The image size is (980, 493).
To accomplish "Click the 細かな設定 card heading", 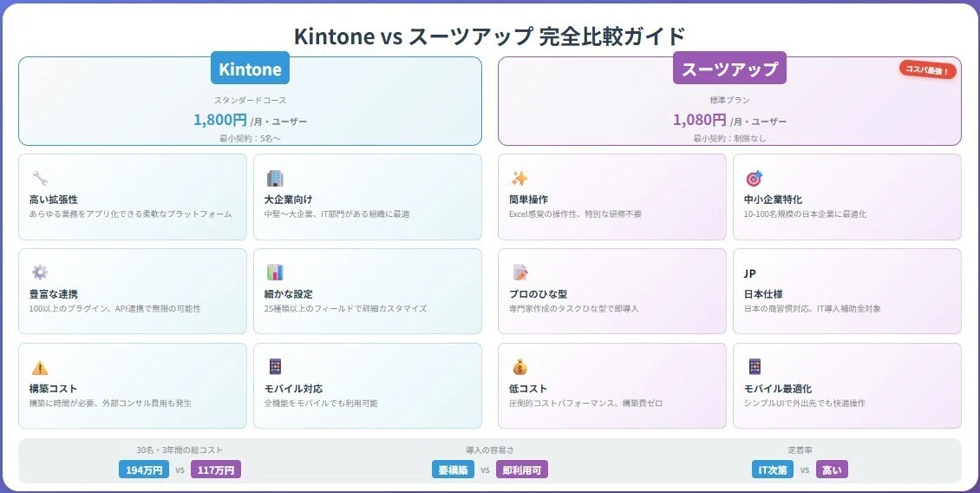I will pyautogui.click(x=288, y=294).
